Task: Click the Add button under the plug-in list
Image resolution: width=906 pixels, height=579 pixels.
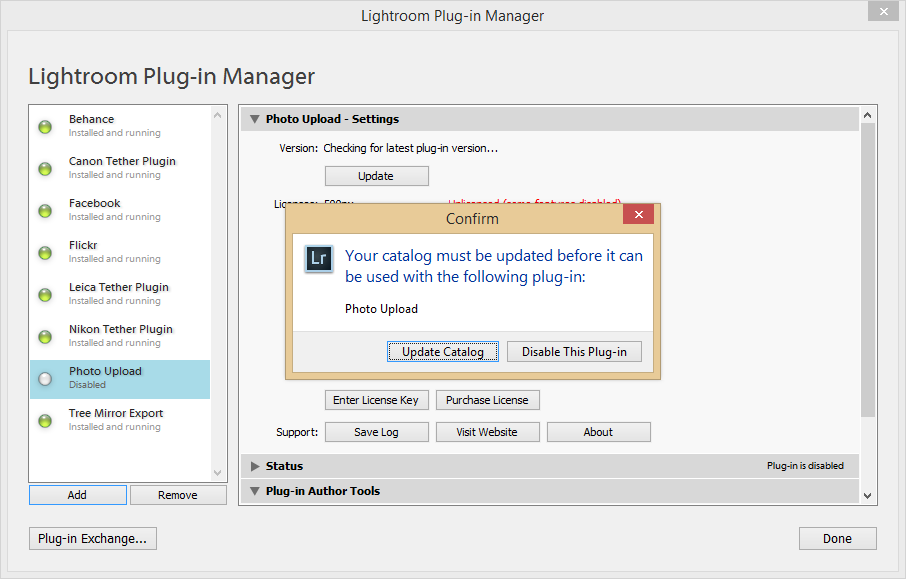Action: pyautogui.click(x=77, y=495)
